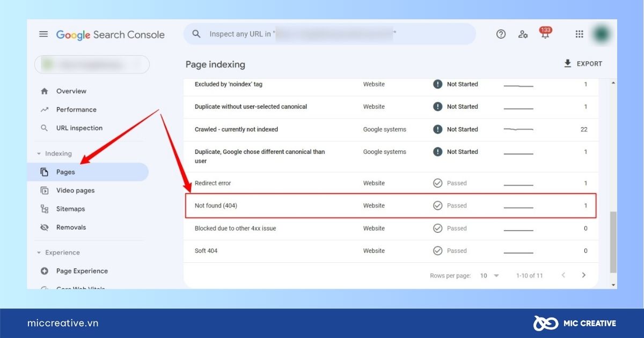Open Crawled - currently not indexed row

point(391,129)
